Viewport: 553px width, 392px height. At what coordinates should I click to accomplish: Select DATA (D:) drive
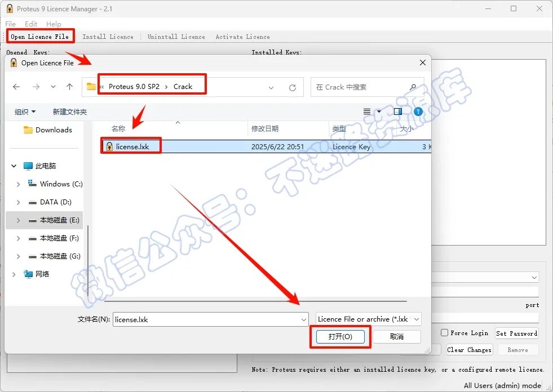tap(50, 202)
